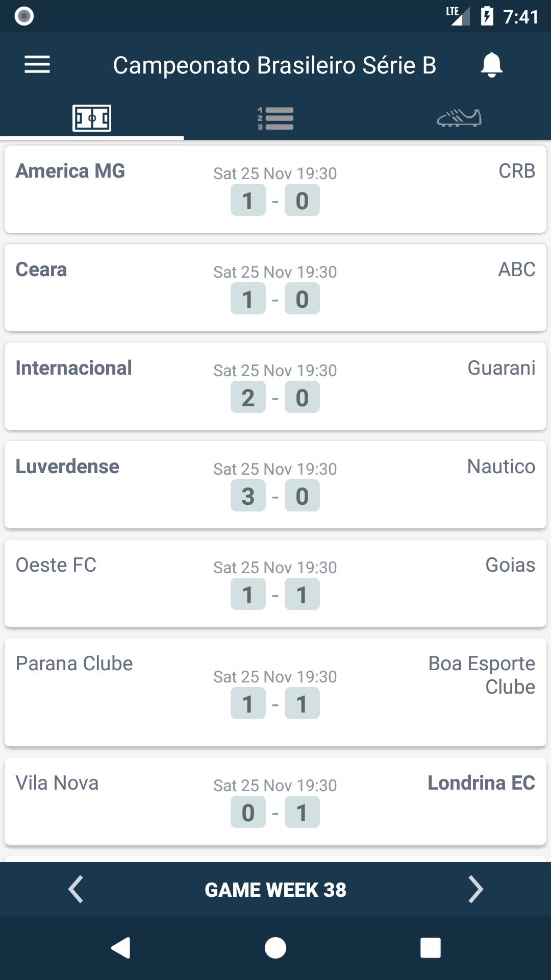Select the football pitch matches tab
The height and width of the screenshot is (980, 551).
click(x=92, y=118)
